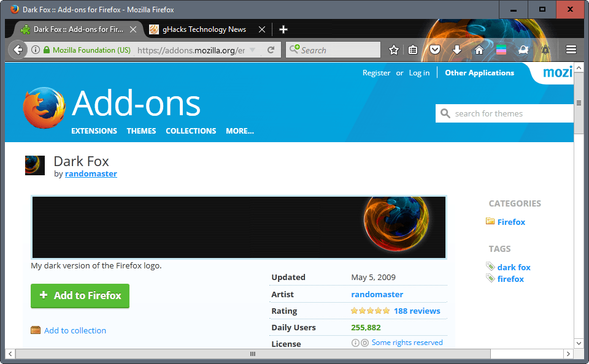The image size is (589, 364).
Task: Open the Firefox hamburger menu
Action: coord(571,50)
